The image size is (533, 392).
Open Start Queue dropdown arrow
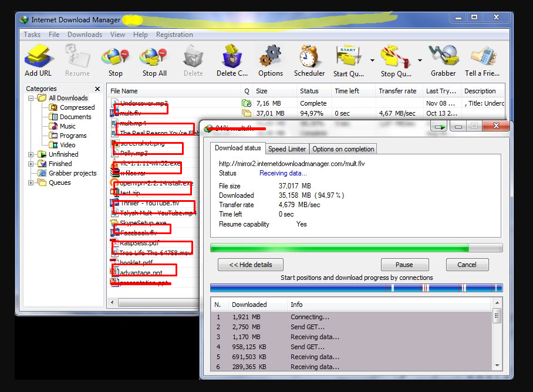[x=372, y=60]
